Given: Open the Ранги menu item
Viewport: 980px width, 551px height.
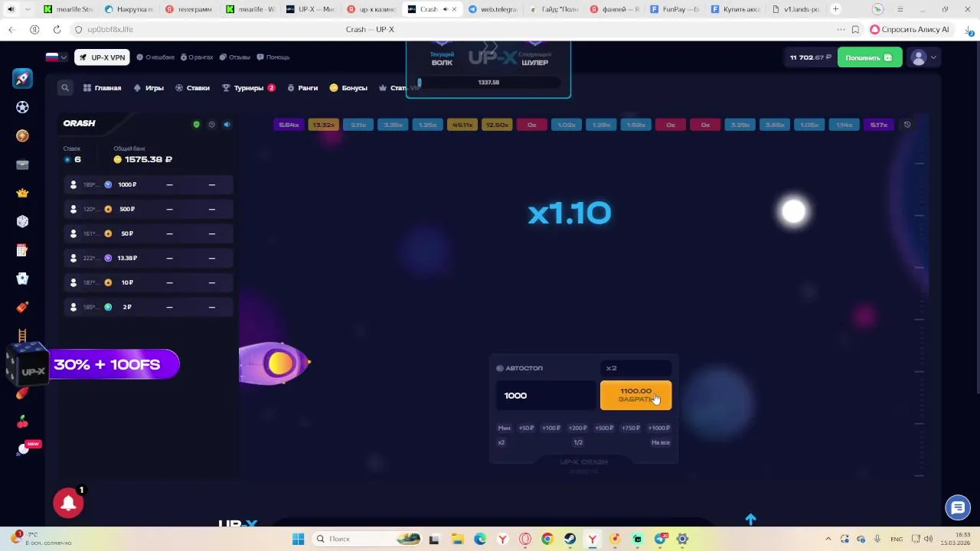Looking at the screenshot, I should (x=302, y=88).
